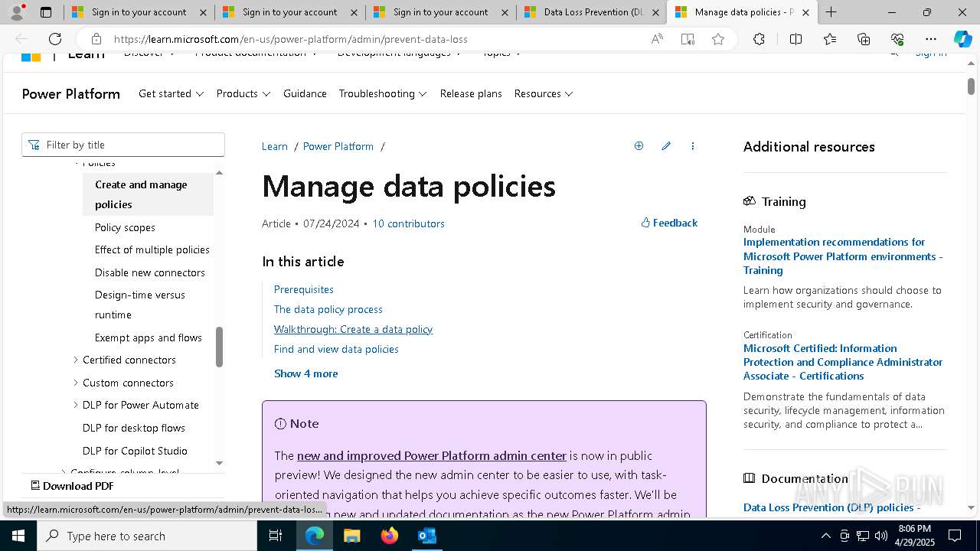Click the edit pencil icon on article
Screen dimensions: 980x551
(x=666, y=146)
